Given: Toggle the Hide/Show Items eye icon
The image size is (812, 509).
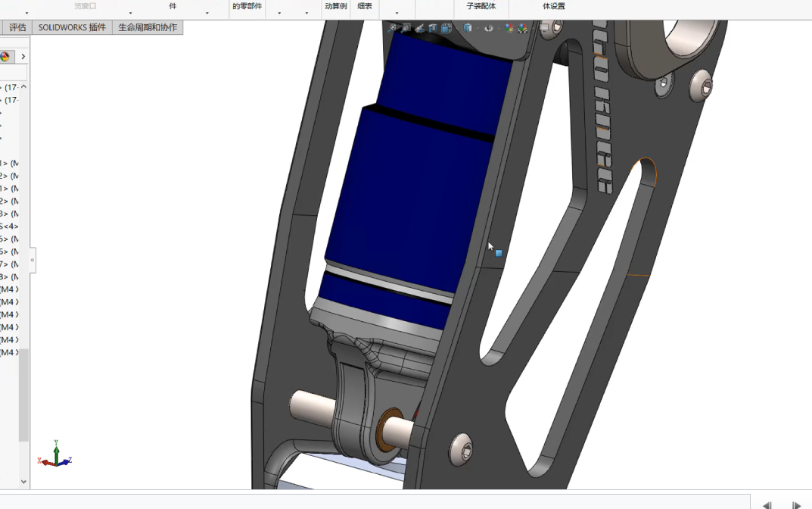Looking at the screenshot, I should 489,29.
